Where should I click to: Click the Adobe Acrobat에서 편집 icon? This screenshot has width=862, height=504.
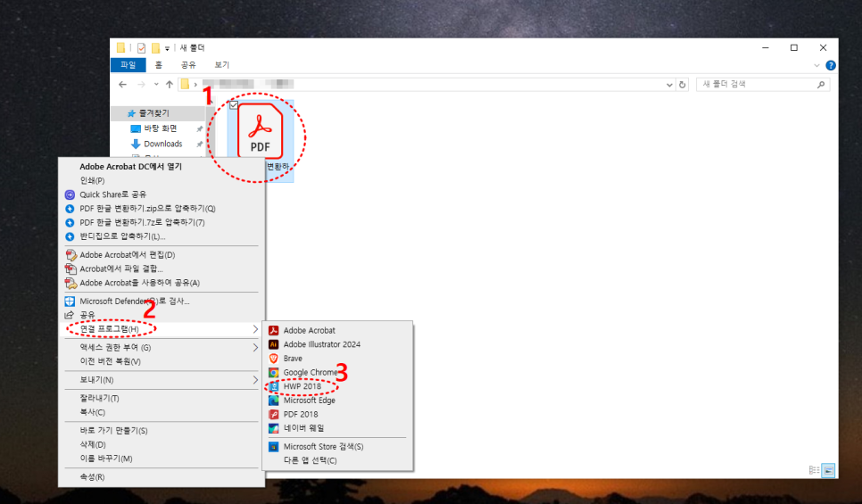(x=70, y=255)
